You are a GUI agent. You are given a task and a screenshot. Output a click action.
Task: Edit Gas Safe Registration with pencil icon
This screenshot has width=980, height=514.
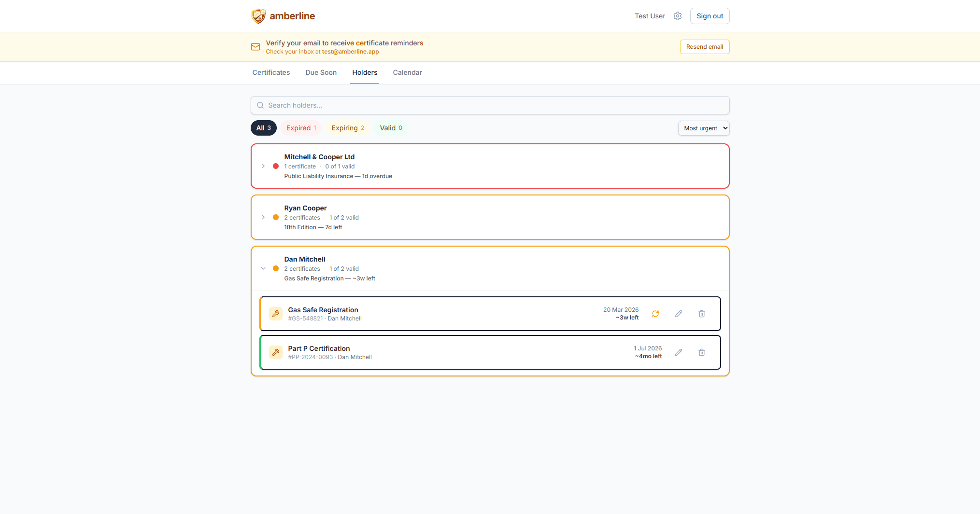pyautogui.click(x=679, y=314)
